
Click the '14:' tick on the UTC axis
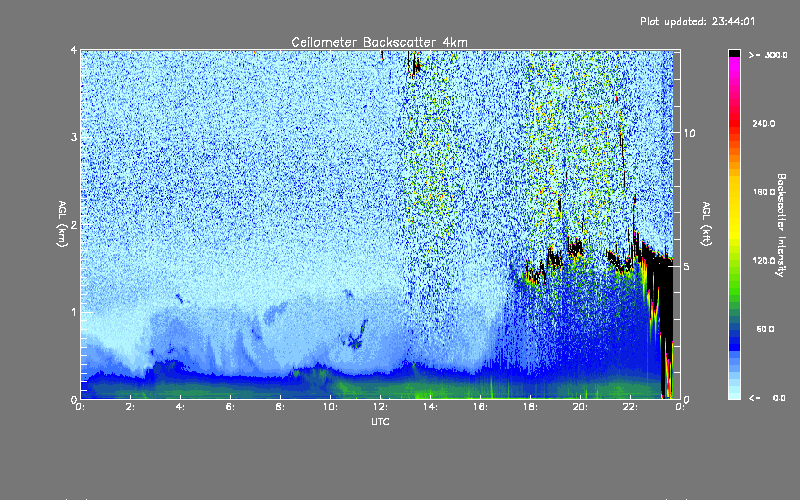[430, 407]
